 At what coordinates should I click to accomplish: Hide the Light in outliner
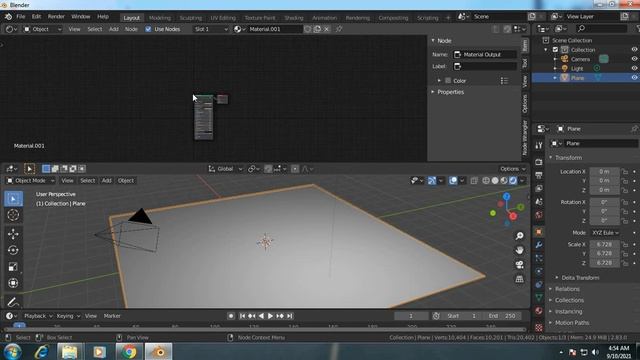(x=634, y=68)
